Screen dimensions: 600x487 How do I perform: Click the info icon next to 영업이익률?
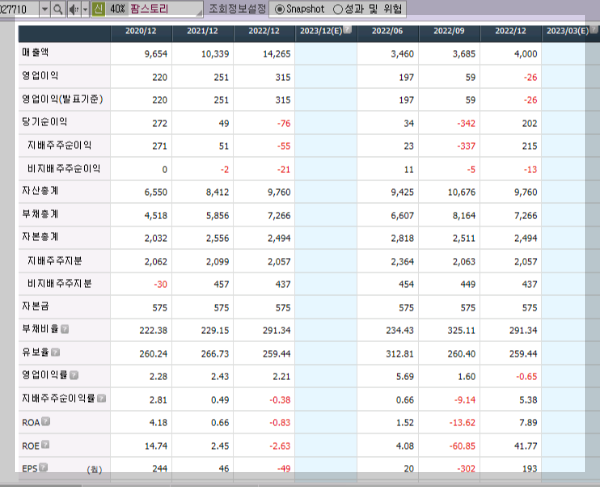click(x=74, y=375)
